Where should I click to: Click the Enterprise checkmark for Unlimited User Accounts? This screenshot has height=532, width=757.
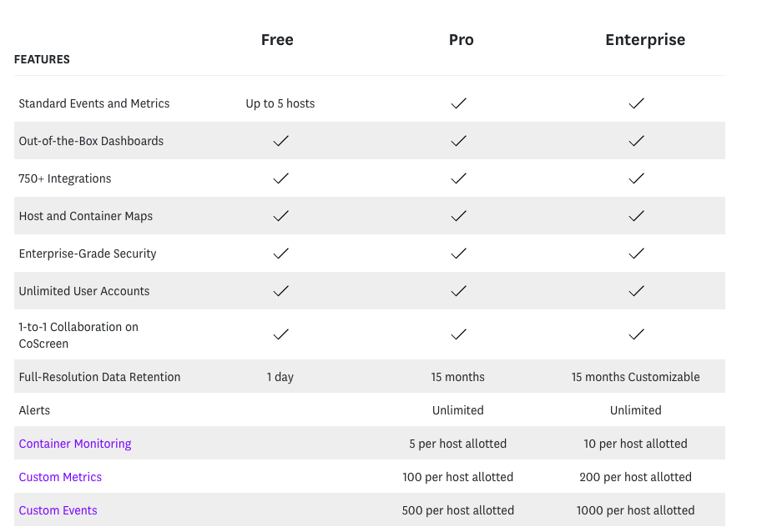(636, 291)
